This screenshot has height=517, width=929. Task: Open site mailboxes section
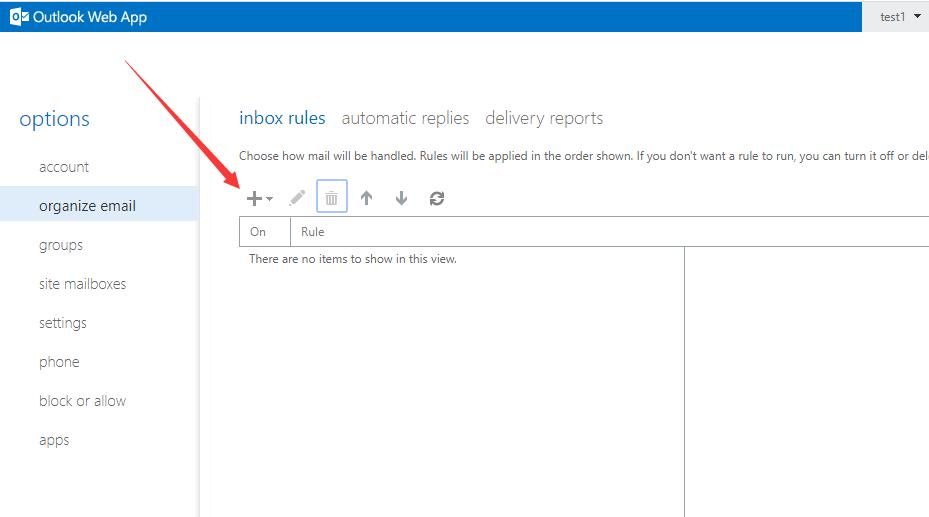[x=82, y=284]
